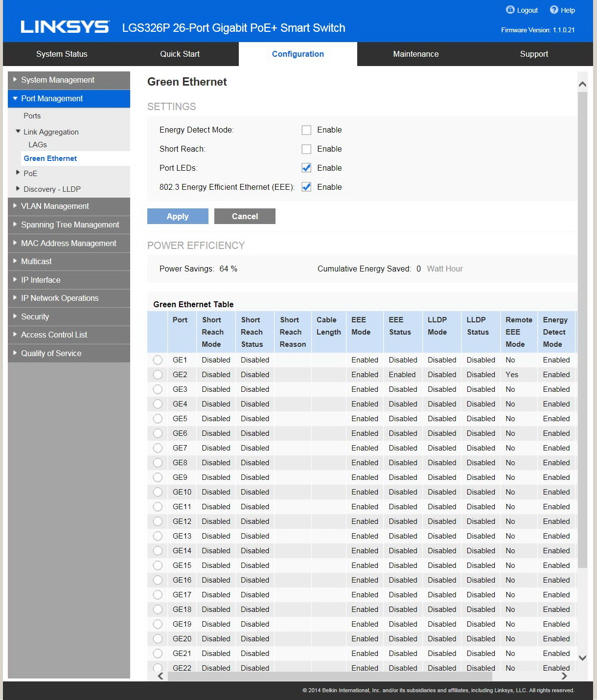
Task: Expand the IP Interface section
Action: [69, 280]
